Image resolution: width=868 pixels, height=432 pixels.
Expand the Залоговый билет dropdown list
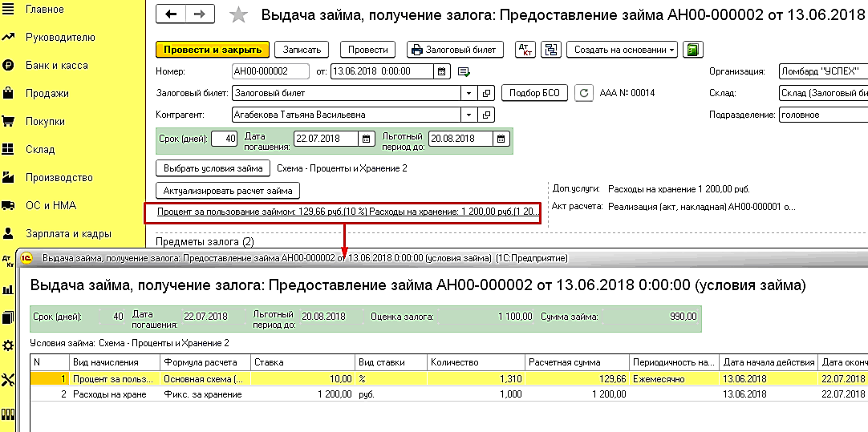click(468, 93)
